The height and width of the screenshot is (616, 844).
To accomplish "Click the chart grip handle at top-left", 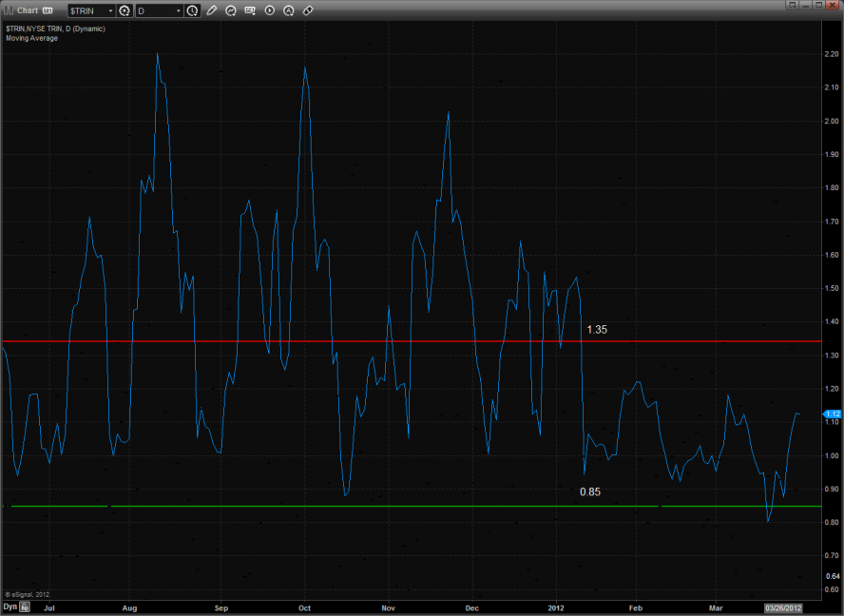I will coord(8,10).
